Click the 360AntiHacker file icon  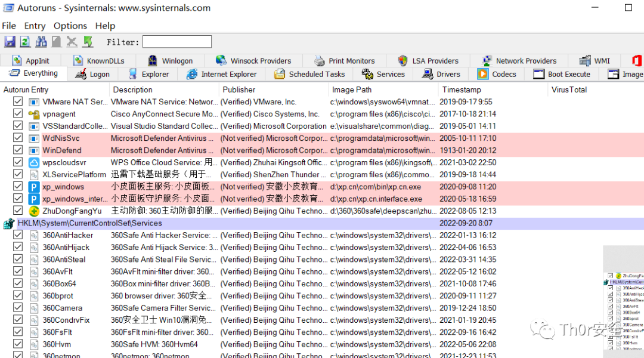(x=33, y=236)
